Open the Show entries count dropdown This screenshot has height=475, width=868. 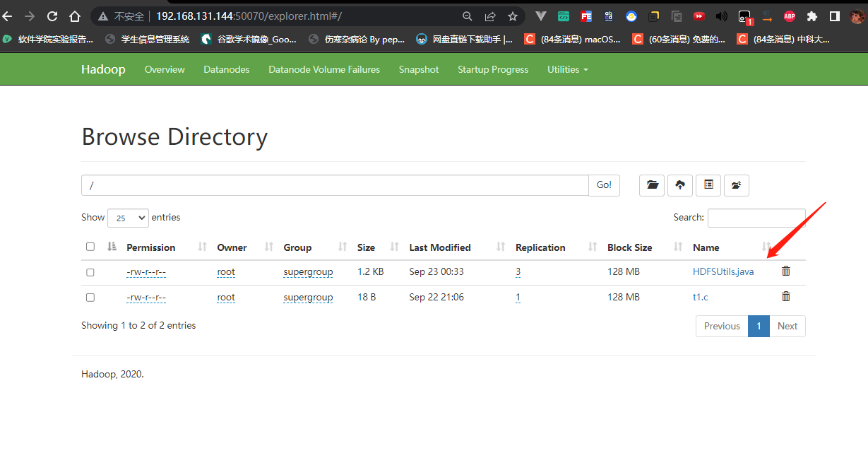[128, 218]
